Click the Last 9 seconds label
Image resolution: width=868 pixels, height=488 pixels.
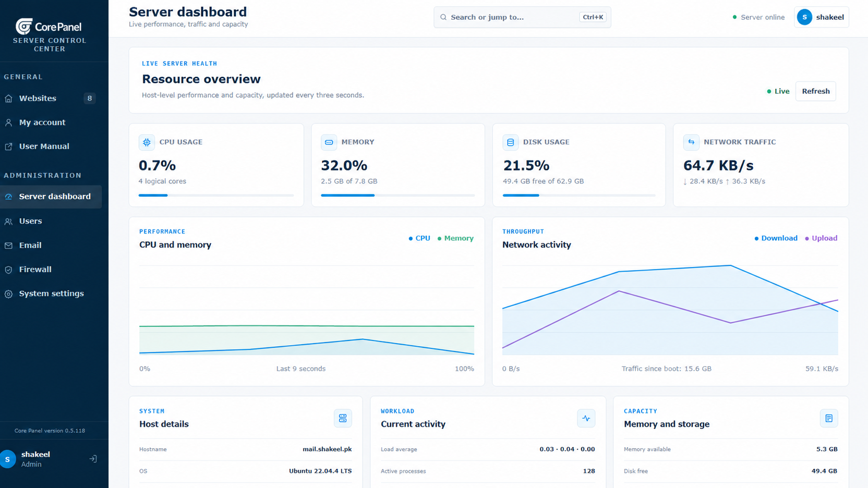[301, 369]
